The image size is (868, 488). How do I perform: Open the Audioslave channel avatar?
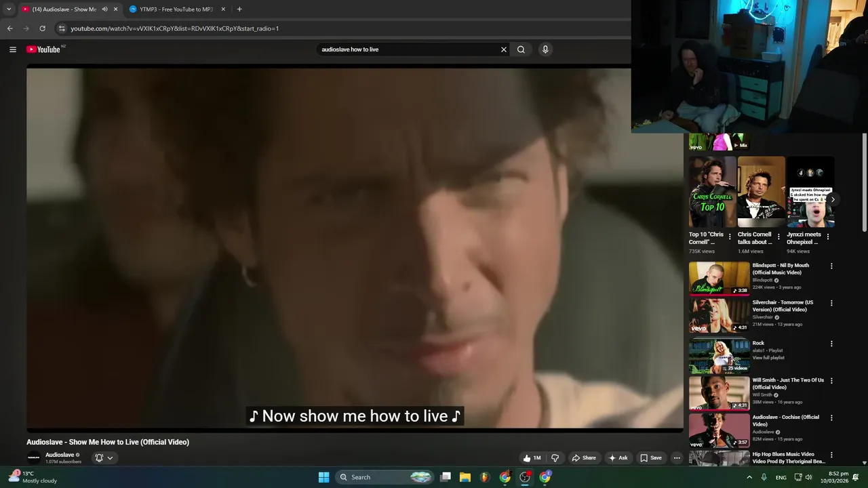point(33,458)
